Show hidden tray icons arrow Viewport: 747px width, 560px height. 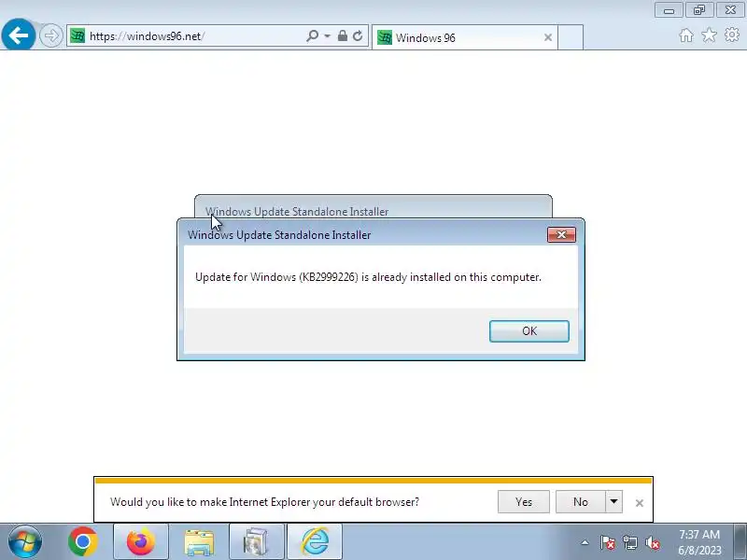pyautogui.click(x=585, y=542)
